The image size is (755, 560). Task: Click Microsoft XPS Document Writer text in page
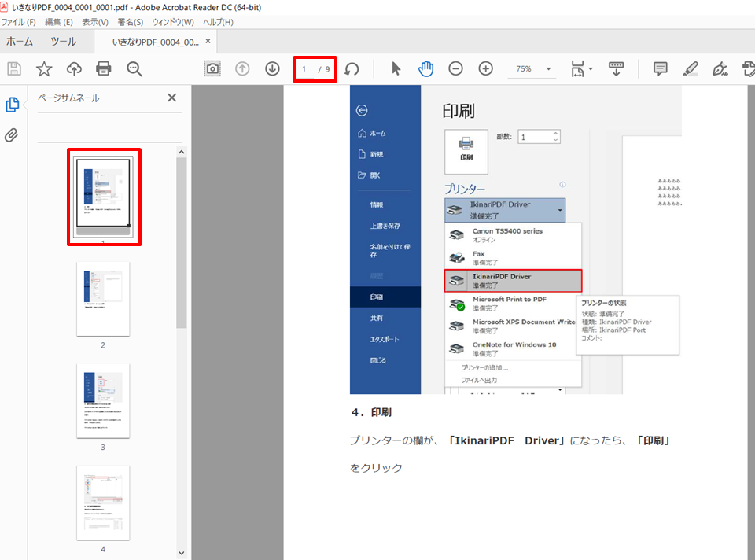point(525,322)
